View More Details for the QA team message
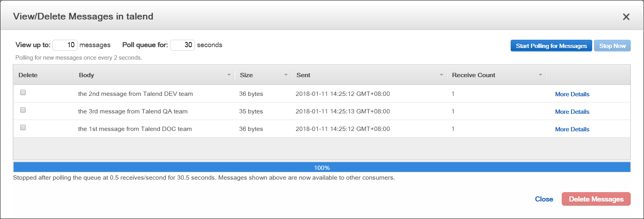The height and width of the screenshot is (219, 644). (572, 112)
